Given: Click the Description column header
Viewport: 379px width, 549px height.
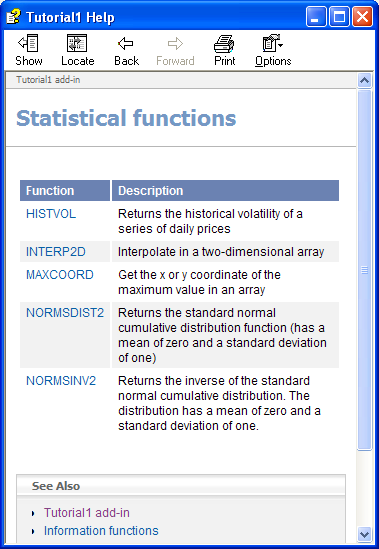Looking at the screenshot, I should click(x=225, y=190).
